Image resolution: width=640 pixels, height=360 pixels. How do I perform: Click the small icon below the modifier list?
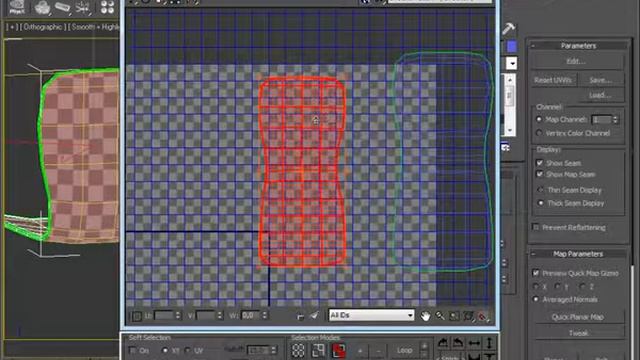click(x=505, y=147)
